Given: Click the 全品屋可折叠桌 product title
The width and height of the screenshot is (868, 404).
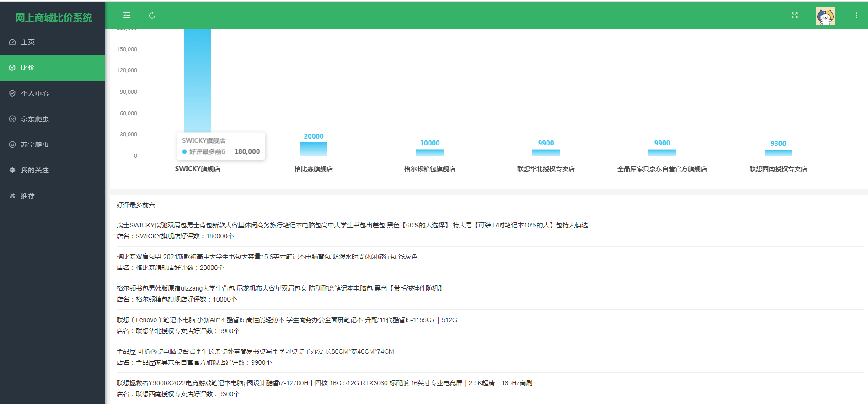Looking at the screenshot, I should click(255, 351).
